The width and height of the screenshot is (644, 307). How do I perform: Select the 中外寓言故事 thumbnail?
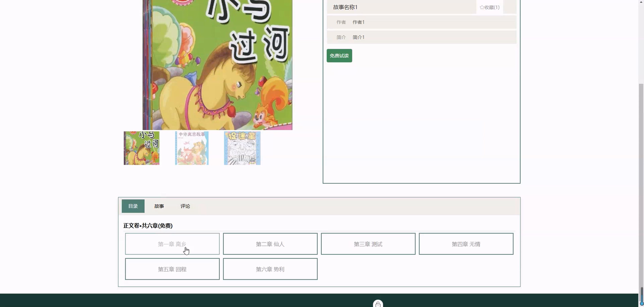[192, 148]
